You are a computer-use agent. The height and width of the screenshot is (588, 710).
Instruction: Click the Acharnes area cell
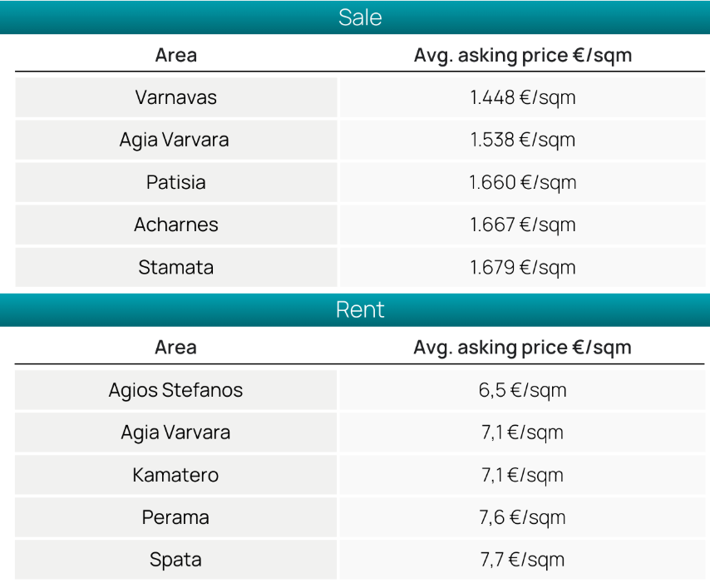[x=176, y=225]
